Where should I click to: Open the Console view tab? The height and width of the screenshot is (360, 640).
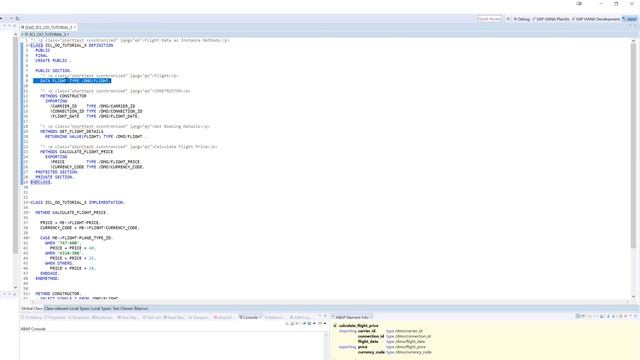[x=249, y=317]
